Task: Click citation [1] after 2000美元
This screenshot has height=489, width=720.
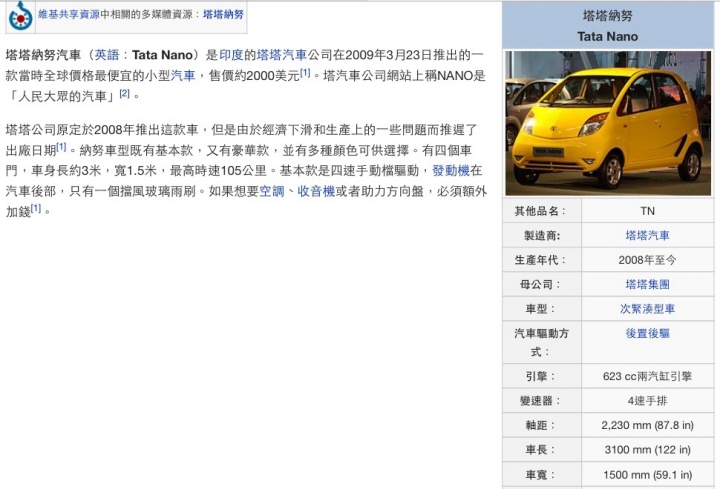Action: point(306,73)
